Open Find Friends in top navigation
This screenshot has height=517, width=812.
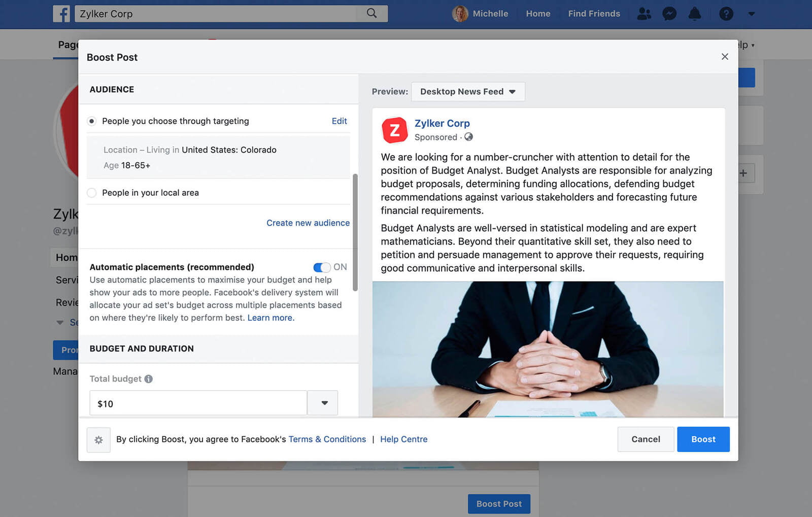594,14
